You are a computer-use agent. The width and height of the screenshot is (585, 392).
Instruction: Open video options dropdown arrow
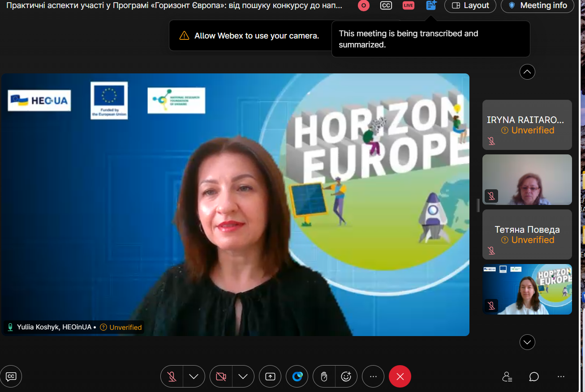point(243,376)
